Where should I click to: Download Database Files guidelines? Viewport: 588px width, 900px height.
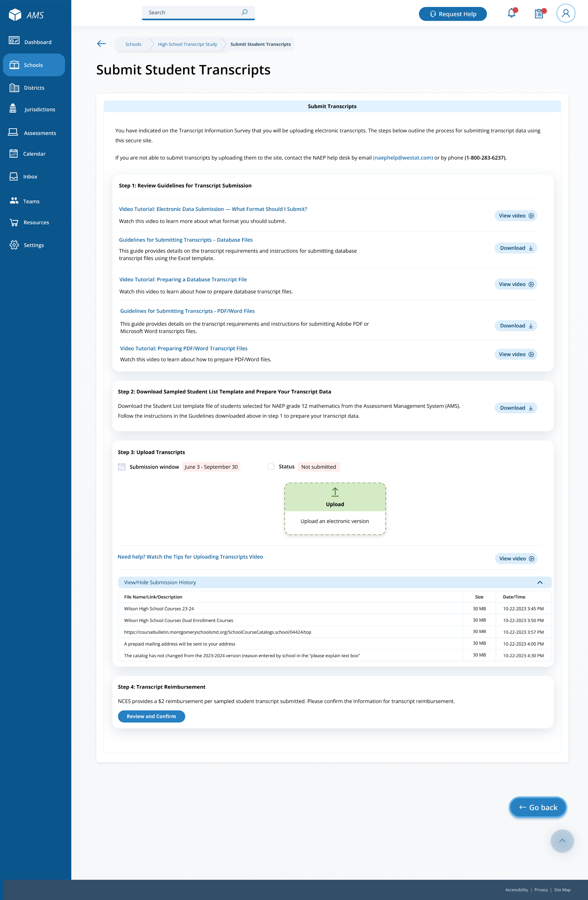click(516, 248)
